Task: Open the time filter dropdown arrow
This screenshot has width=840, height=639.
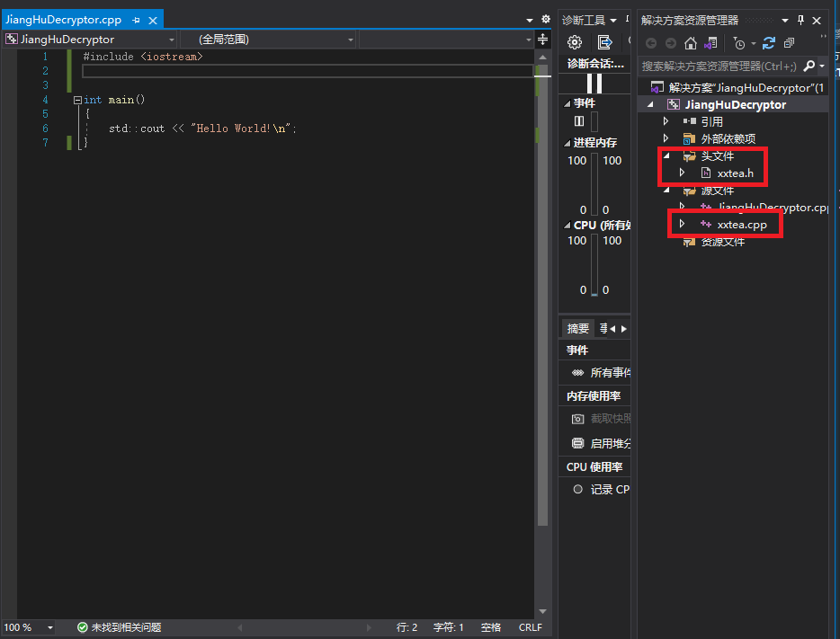Action: coord(754,43)
